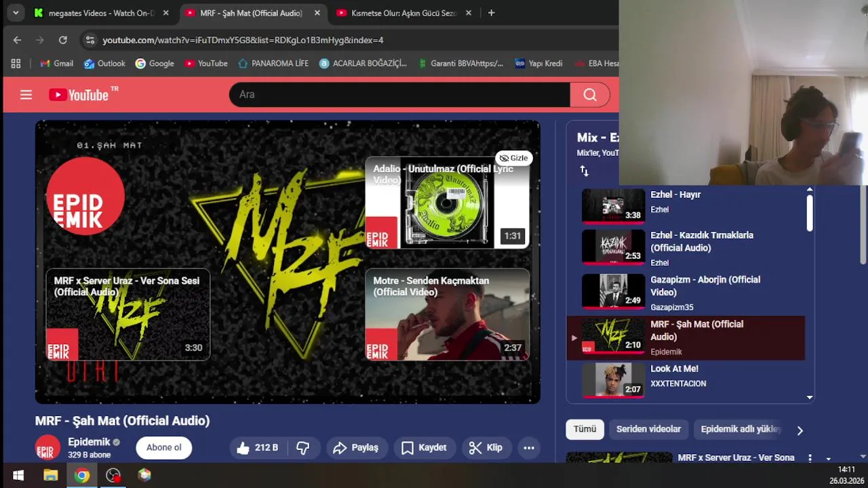Dislike the video with thumbs-down icon
Viewport: 868px width, 488px height.
[303, 447]
